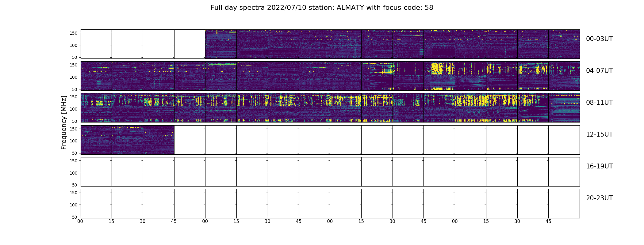
Task: Click the 100 tick label of the 00-03UT row
Action: (74, 45)
